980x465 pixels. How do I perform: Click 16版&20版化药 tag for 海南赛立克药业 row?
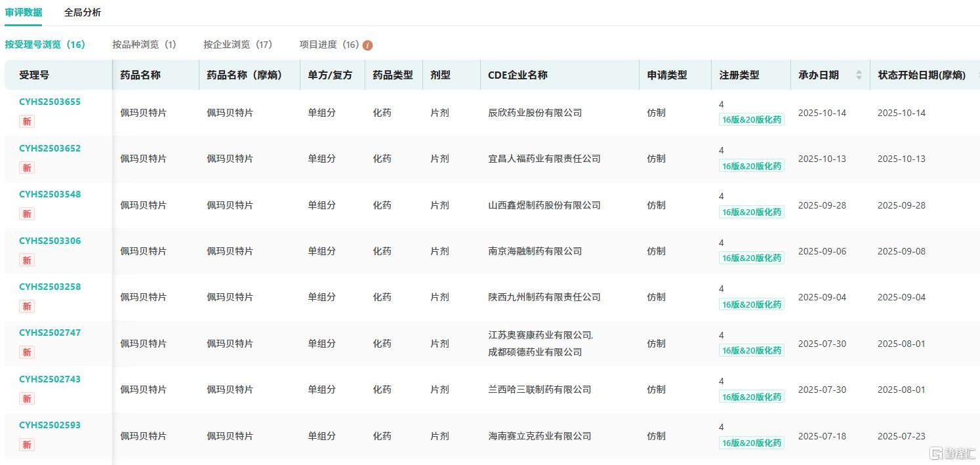tap(751, 443)
